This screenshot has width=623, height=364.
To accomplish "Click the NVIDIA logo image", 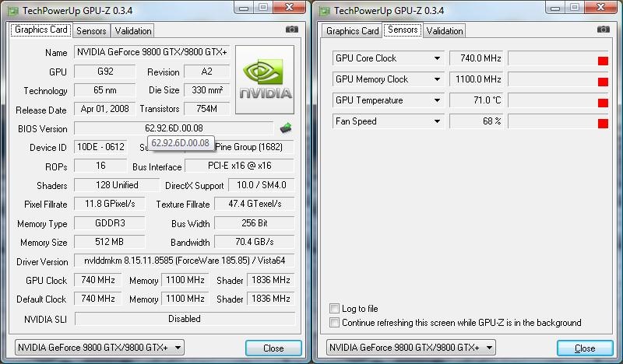I will [x=265, y=79].
